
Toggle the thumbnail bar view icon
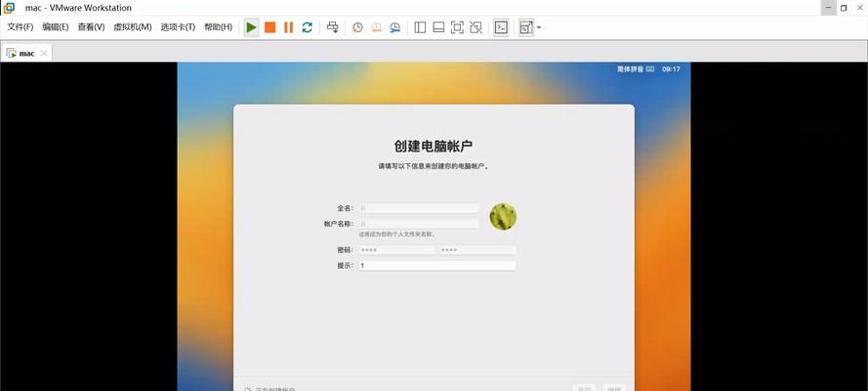[x=438, y=27]
